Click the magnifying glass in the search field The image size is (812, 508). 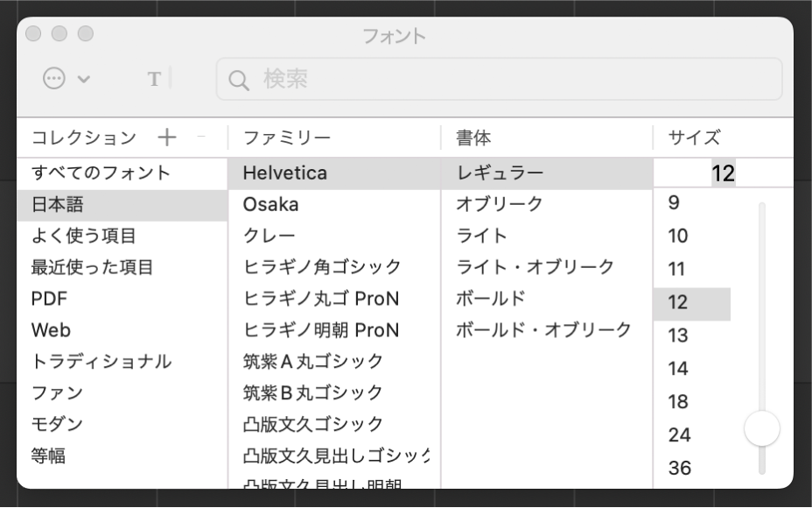pos(236,79)
